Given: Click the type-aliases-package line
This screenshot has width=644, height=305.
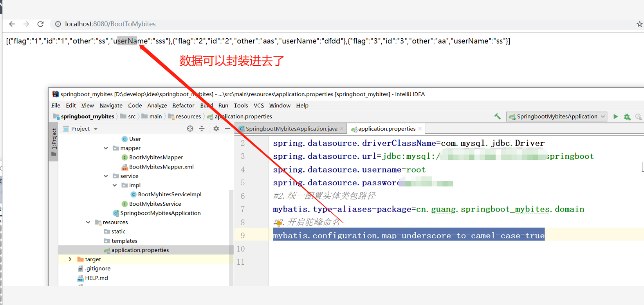Looking at the screenshot, I should click(x=429, y=209).
